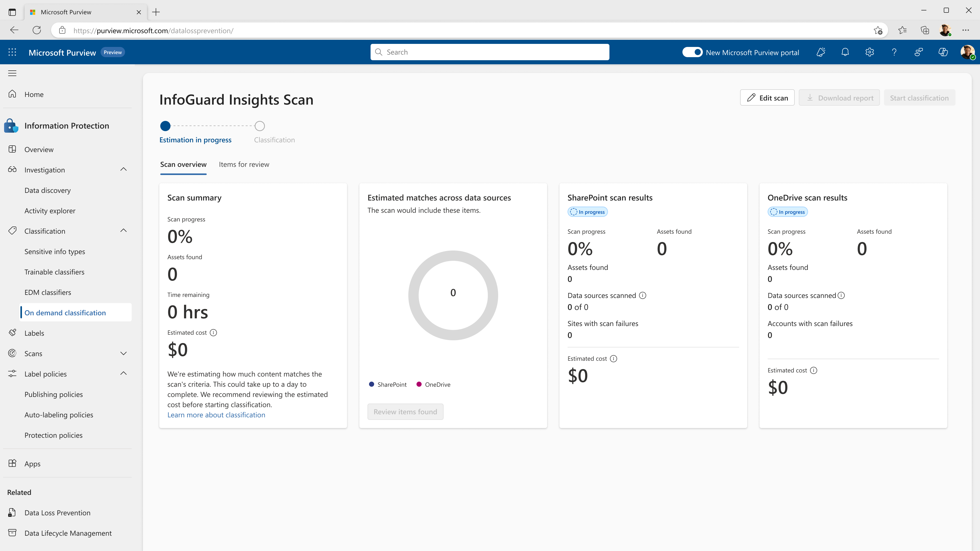Navigate to Data Loss Prevention
This screenshot has width=980, height=551.
pyautogui.click(x=57, y=512)
